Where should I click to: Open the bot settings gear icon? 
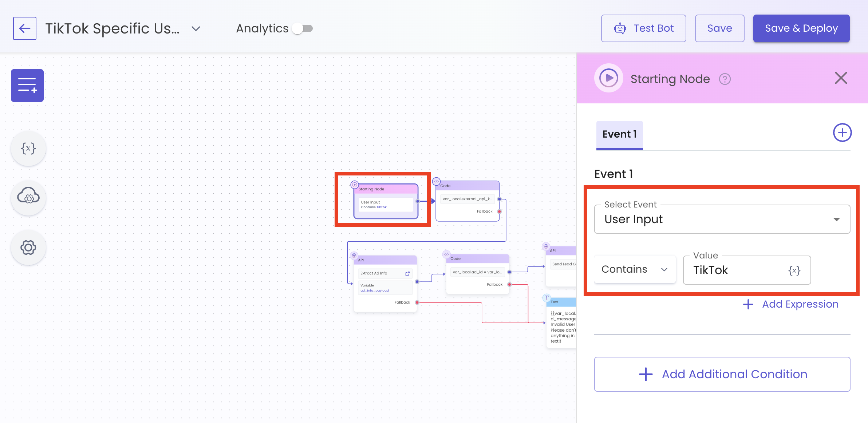coord(28,248)
